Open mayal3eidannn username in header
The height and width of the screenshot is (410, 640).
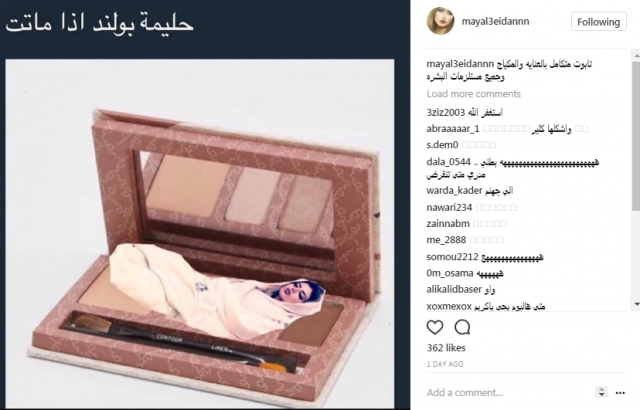click(x=495, y=21)
